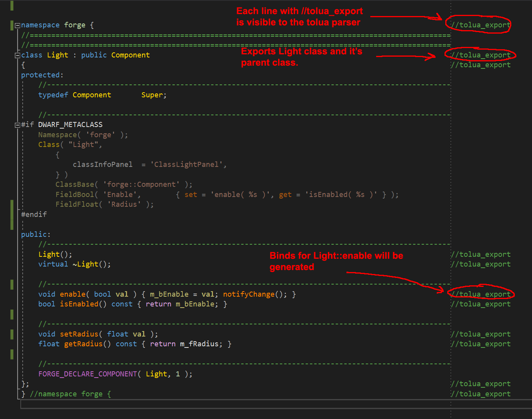This screenshot has height=419, width=532.
Task: Click the //tolua_export comment on the setRadius line
Action: click(x=481, y=334)
